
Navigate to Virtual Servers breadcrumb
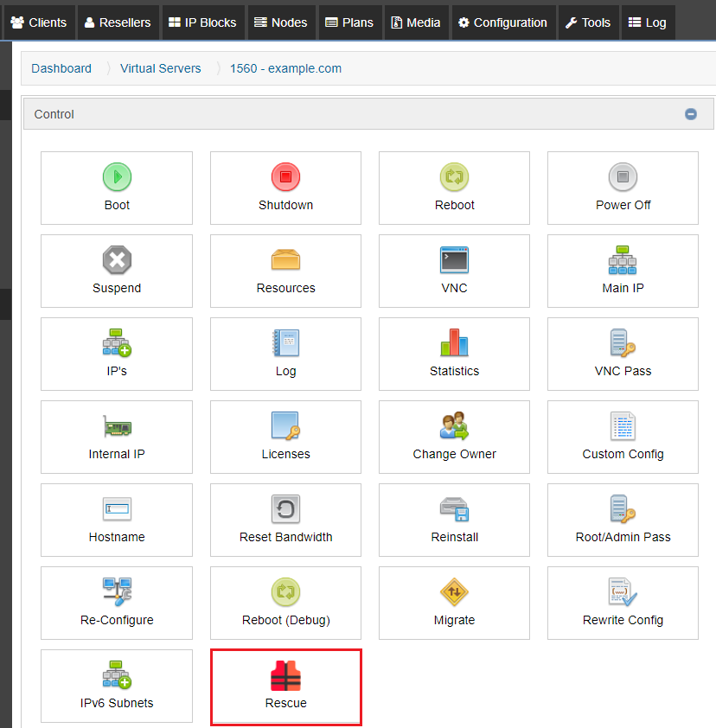coord(160,68)
